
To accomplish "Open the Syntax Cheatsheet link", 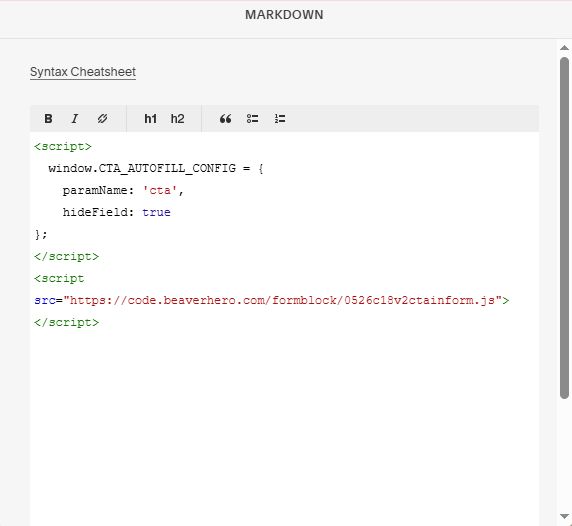I will coord(83,72).
